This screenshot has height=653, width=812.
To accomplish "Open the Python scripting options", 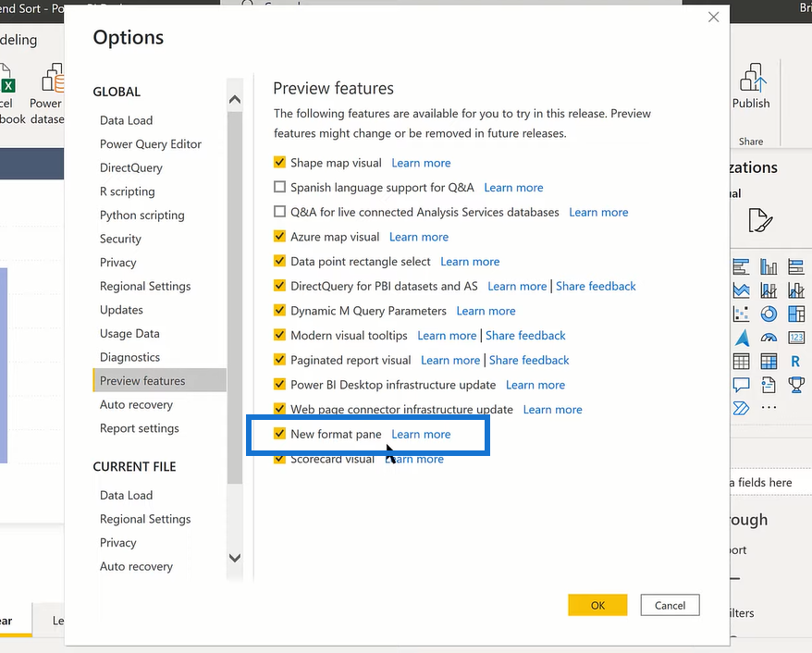I will 141,216.
